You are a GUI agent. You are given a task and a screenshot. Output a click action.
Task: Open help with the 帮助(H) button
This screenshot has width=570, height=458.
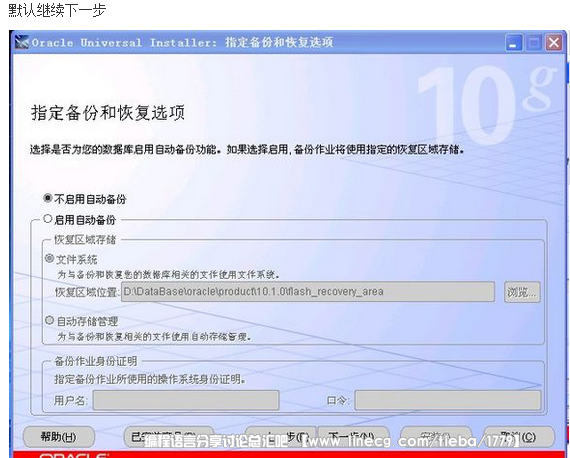click(59, 436)
